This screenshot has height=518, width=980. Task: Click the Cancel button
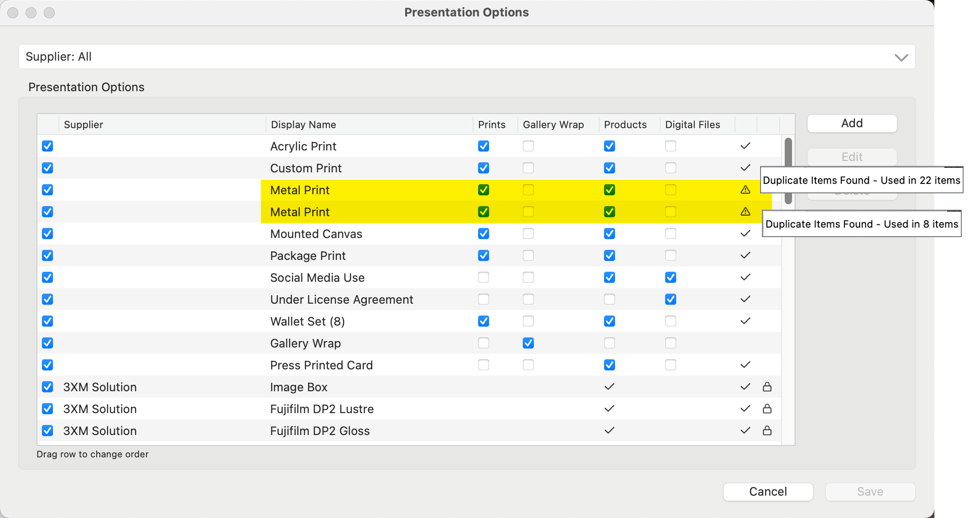click(x=768, y=492)
